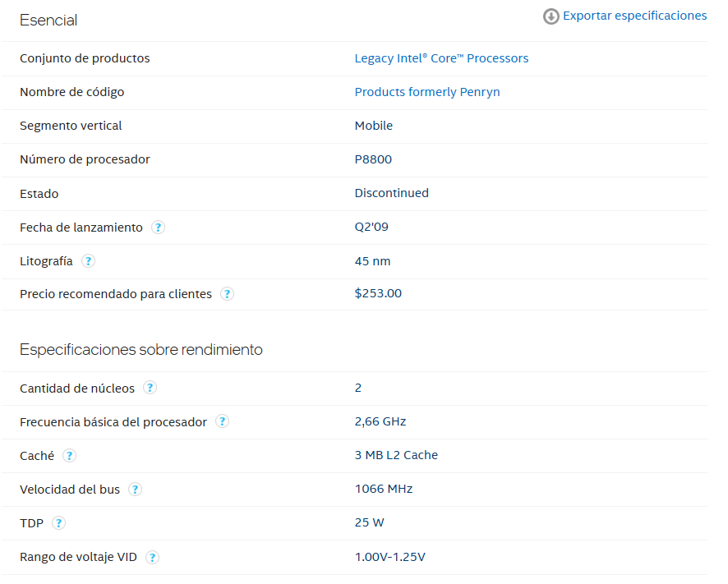The height and width of the screenshot is (584, 728).
Task: Click the TDP help question mark
Action: tap(59, 523)
